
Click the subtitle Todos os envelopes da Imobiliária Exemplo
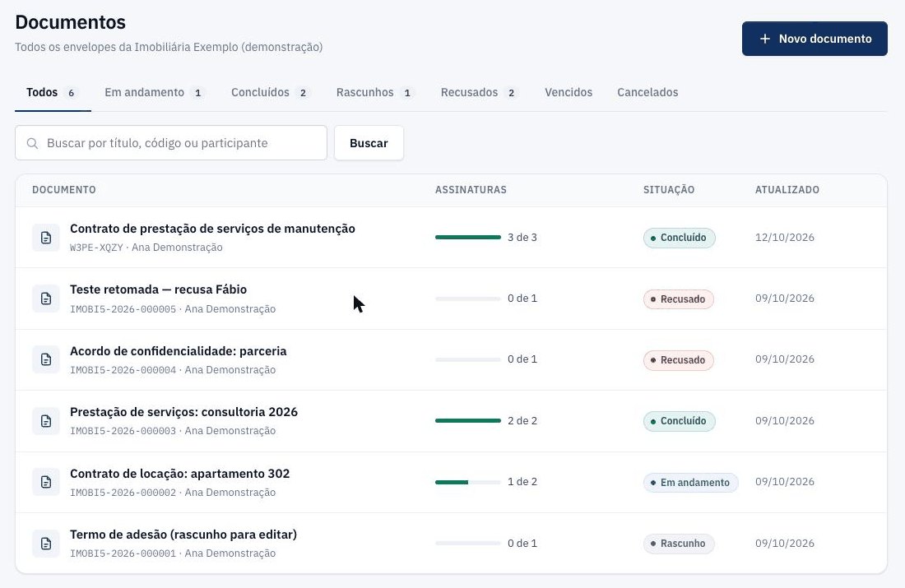[x=169, y=47]
